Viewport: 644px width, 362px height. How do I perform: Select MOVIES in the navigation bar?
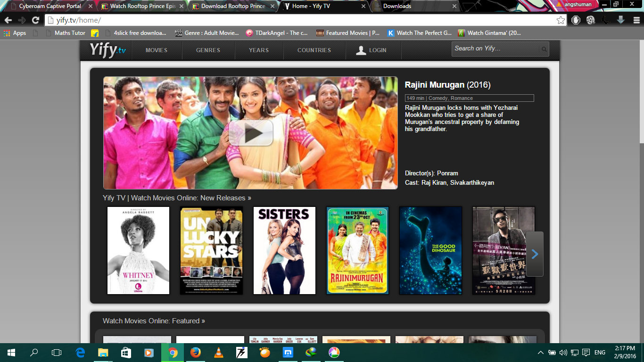(x=157, y=50)
